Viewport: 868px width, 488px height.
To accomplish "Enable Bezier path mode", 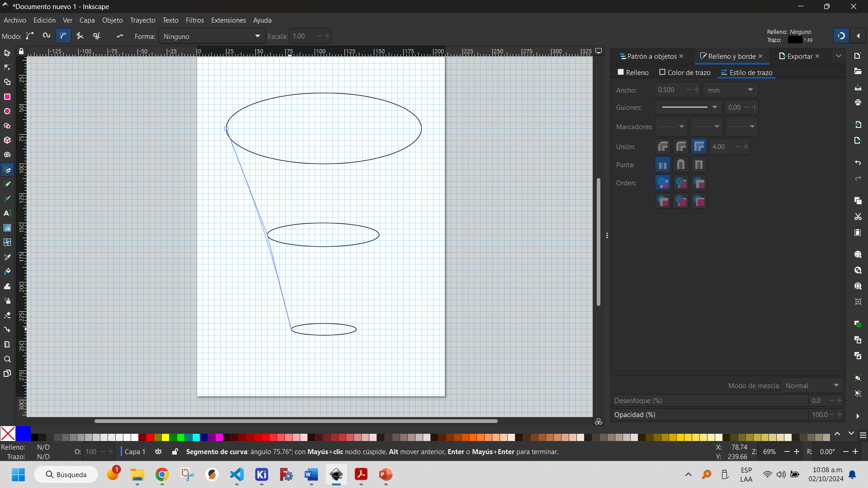I will (30, 36).
